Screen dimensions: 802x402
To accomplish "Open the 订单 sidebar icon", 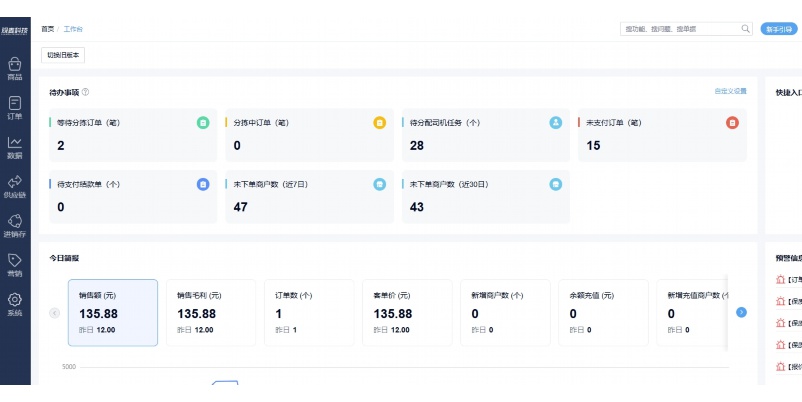I will click(x=15, y=103).
